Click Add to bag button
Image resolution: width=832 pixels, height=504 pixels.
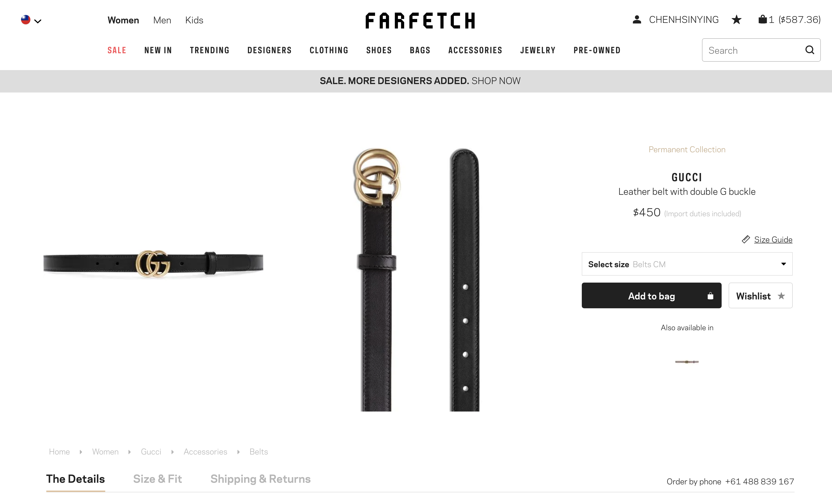(x=651, y=295)
